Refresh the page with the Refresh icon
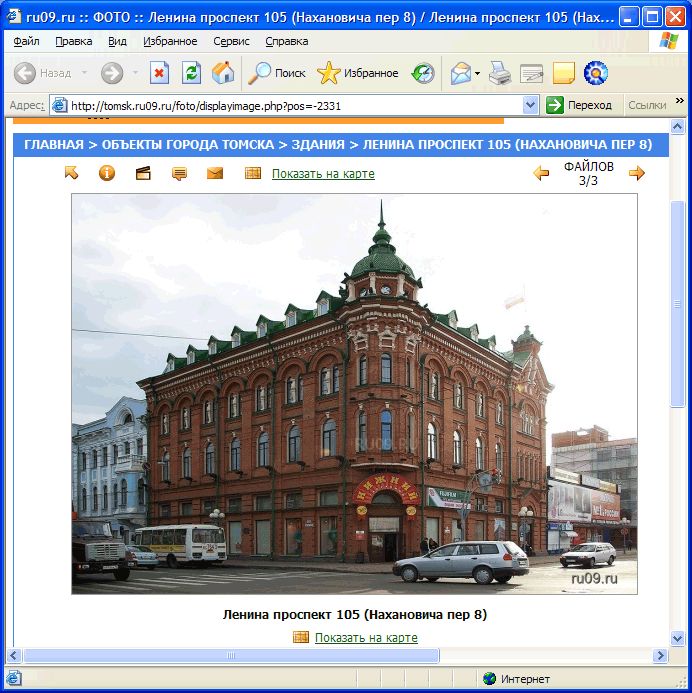 click(191, 73)
